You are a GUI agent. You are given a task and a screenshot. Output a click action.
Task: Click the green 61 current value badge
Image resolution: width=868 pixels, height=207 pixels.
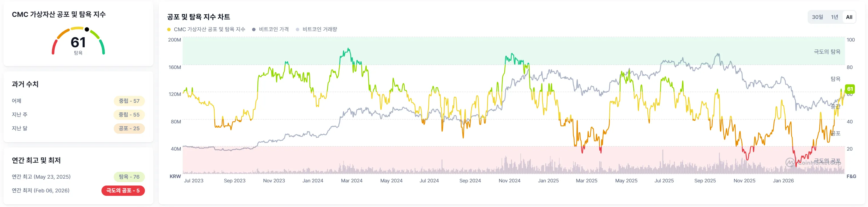click(x=850, y=89)
